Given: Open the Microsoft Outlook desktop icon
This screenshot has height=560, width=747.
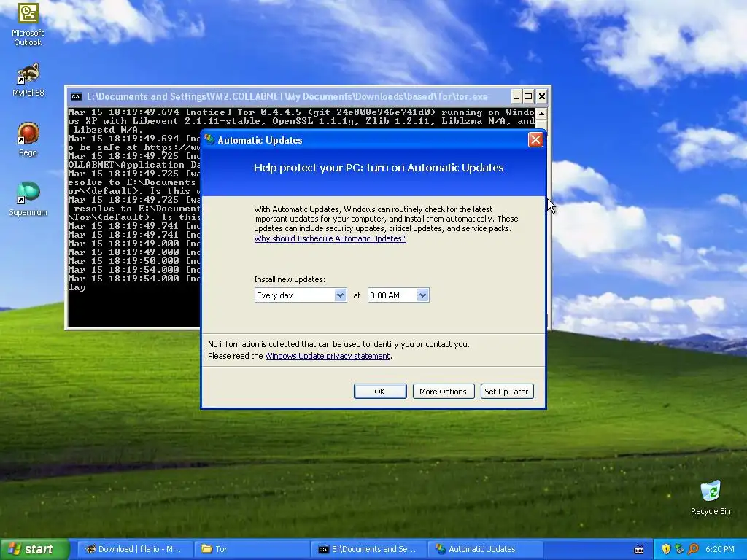Looking at the screenshot, I should pyautogui.click(x=28, y=23).
